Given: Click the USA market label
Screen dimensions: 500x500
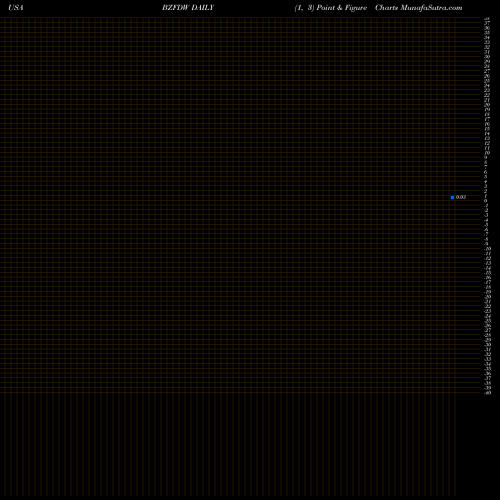Looking at the screenshot, I should (x=16, y=8).
